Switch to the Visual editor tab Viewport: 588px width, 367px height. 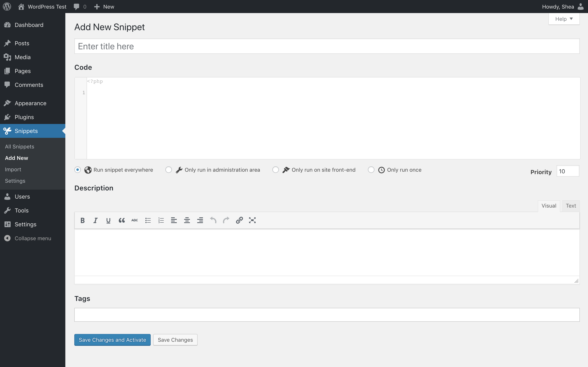tap(549, 206)
